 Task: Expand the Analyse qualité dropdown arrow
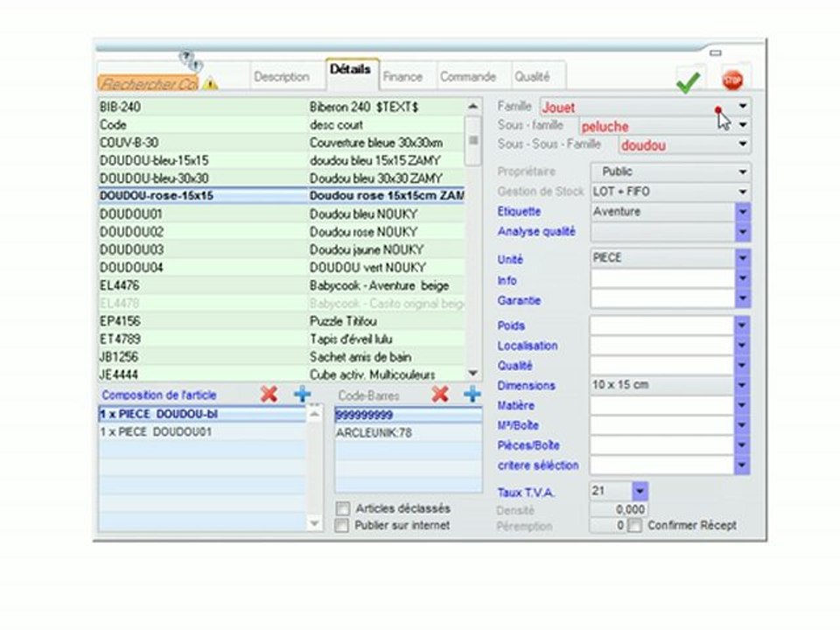743,232
